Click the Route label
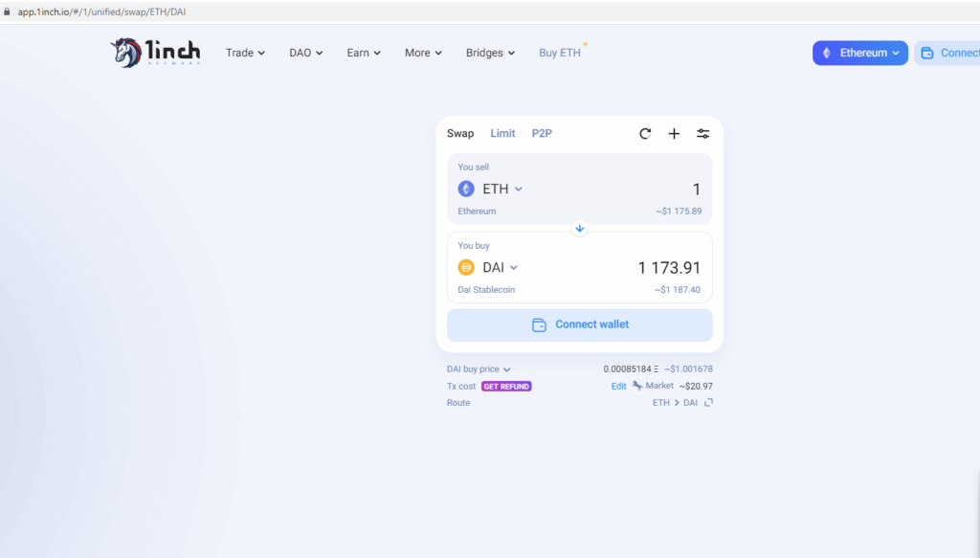This screenshot has height=558, width=980. 458,403
